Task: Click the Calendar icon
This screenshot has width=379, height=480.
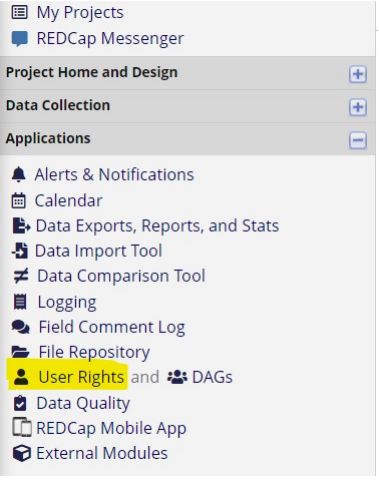Action: click(x=19, y=200)
